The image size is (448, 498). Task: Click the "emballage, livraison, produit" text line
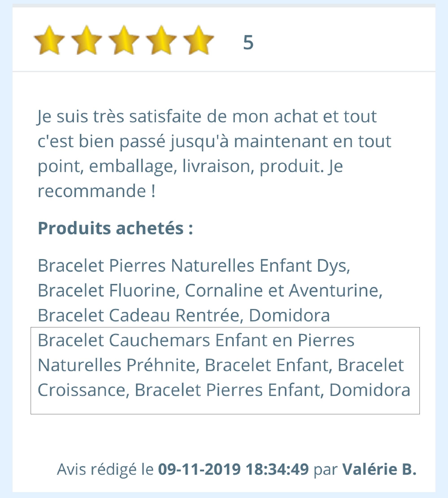point(190,166)
